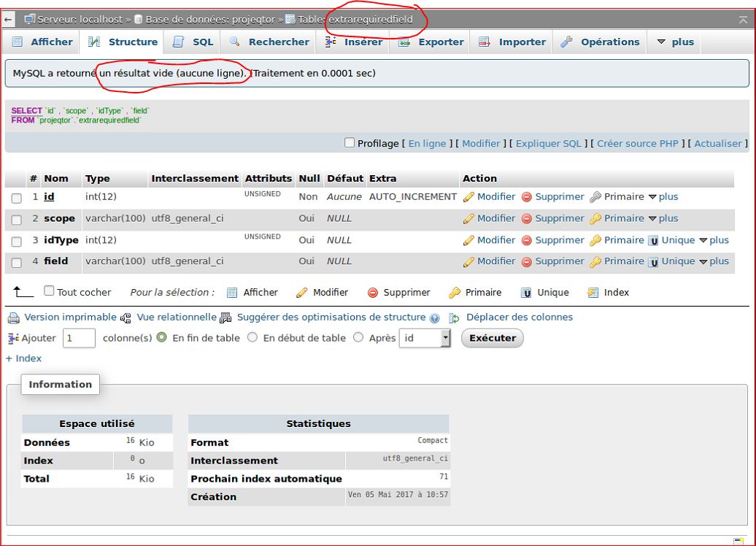The width and height of the screenshot is (756, 546).
Task: Tick the checkbox for the idType column row
Action: [x=17, y=241]
